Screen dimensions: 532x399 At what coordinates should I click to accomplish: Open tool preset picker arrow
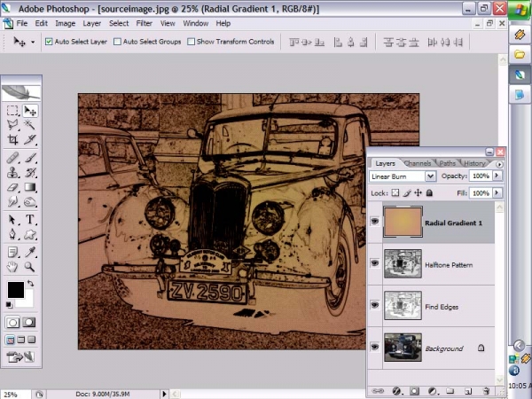click(x=33, y=42)
